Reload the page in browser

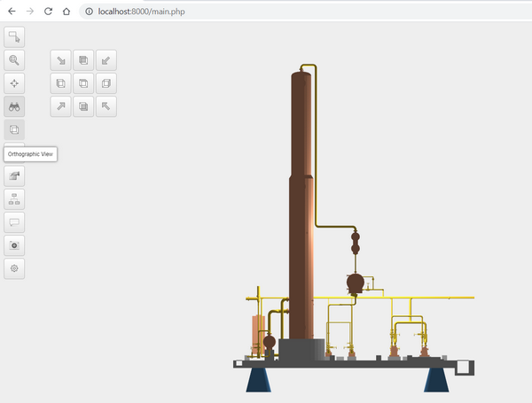pyautogui.click(x=48, y=12)
